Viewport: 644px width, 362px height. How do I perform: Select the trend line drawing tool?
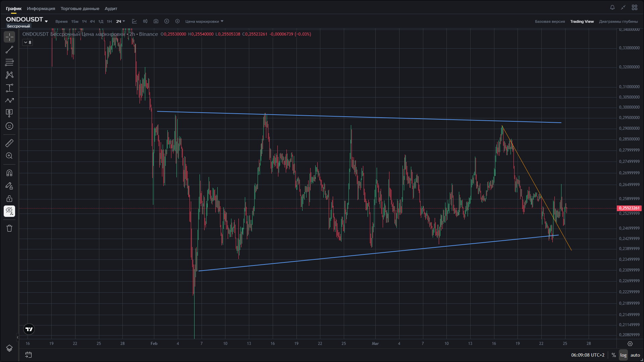(9, 50)
